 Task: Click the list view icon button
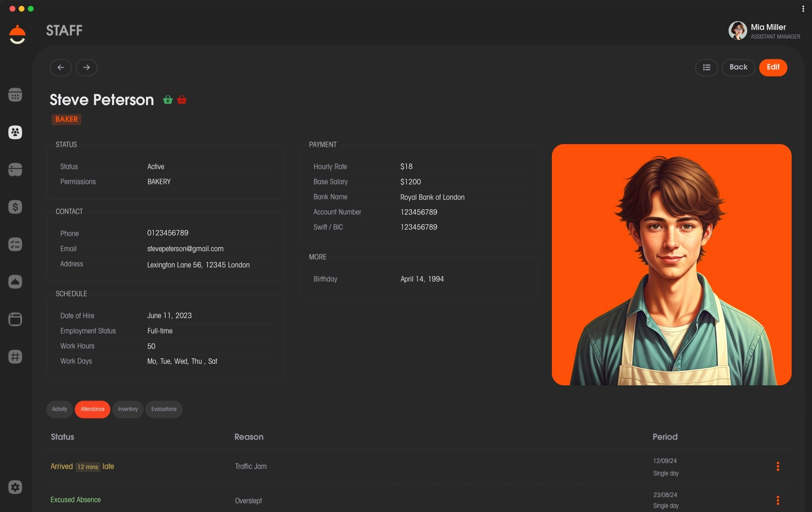click(706, 67)
